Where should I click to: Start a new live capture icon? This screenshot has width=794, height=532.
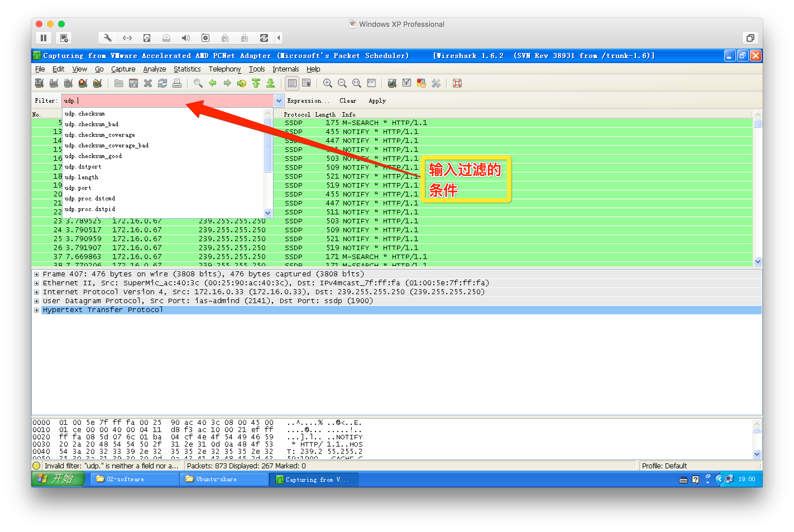[x=69, y=83]
